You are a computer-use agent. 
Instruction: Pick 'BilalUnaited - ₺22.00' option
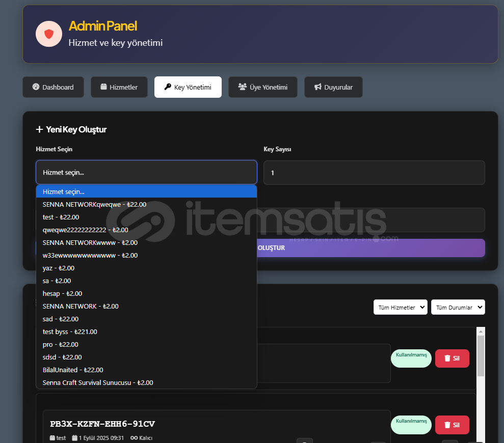coord(147,370)
